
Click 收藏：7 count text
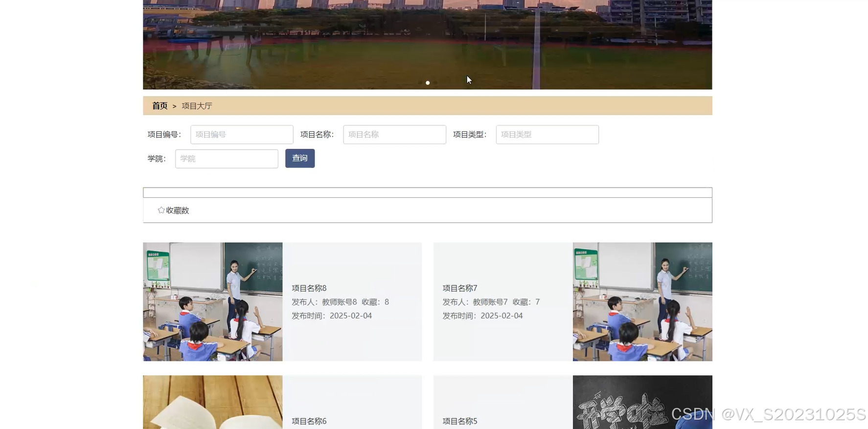pyautogui.click(x=526, y=302)
